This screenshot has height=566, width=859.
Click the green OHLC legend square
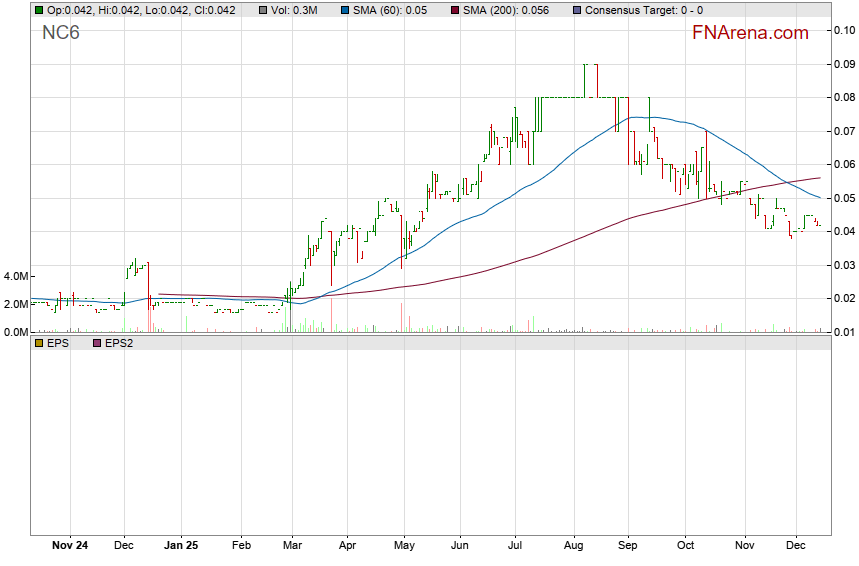pos(39,10)
